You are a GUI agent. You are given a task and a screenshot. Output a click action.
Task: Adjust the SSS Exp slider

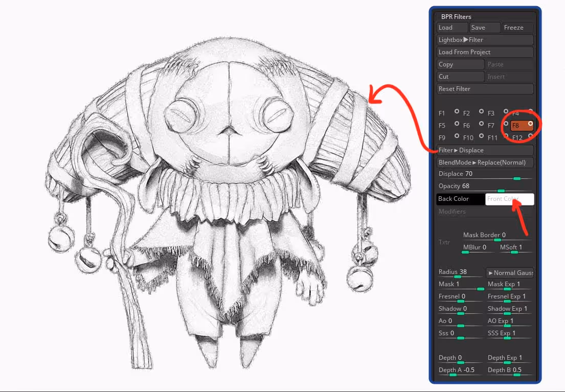pos(510,334)
